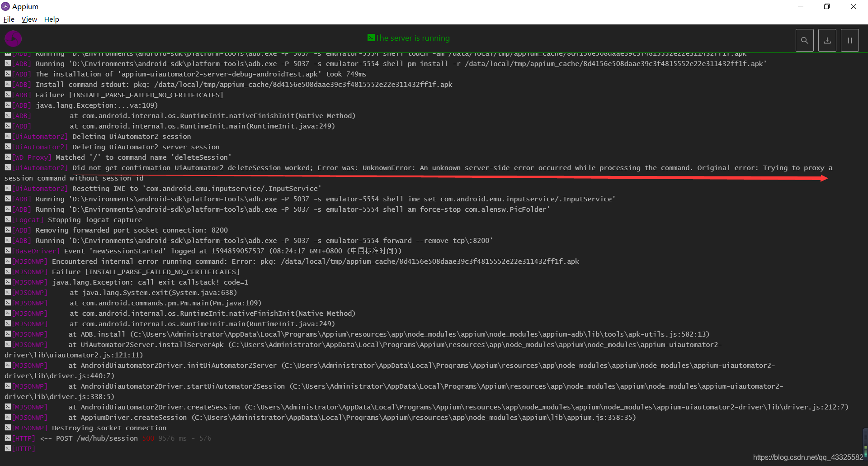Select ADB 'RuntimeInit.nativeFinishInit(Native Method)' line
The image size is (868, 466).
click(212, 116)
